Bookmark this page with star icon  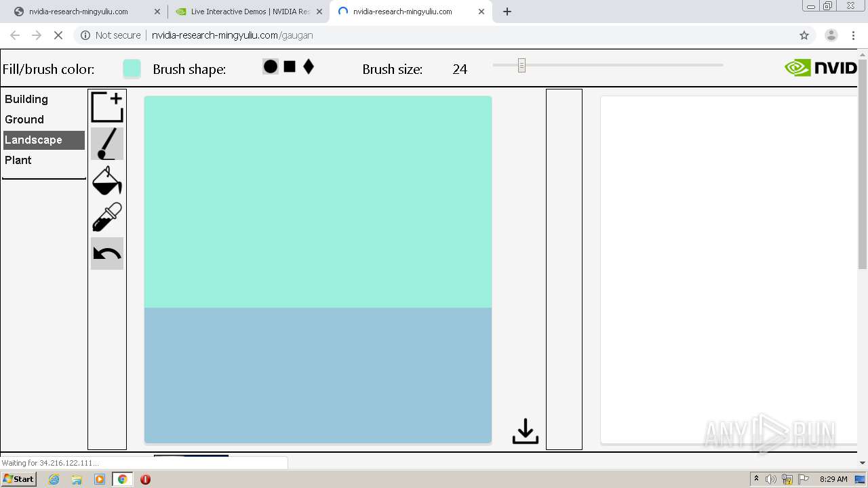pos(804,35)
